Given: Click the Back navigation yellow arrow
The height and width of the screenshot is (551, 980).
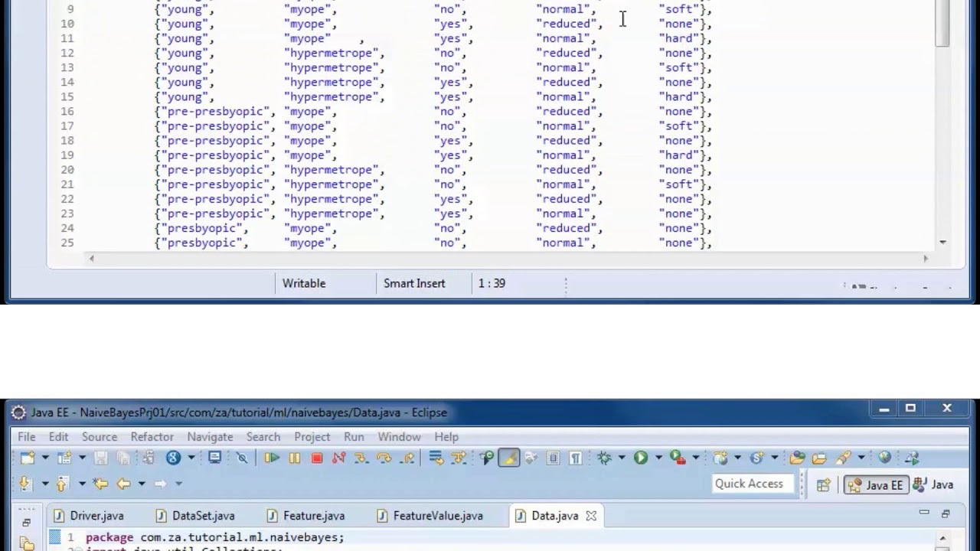Looking at the screenshot, I should pos(123,483).
